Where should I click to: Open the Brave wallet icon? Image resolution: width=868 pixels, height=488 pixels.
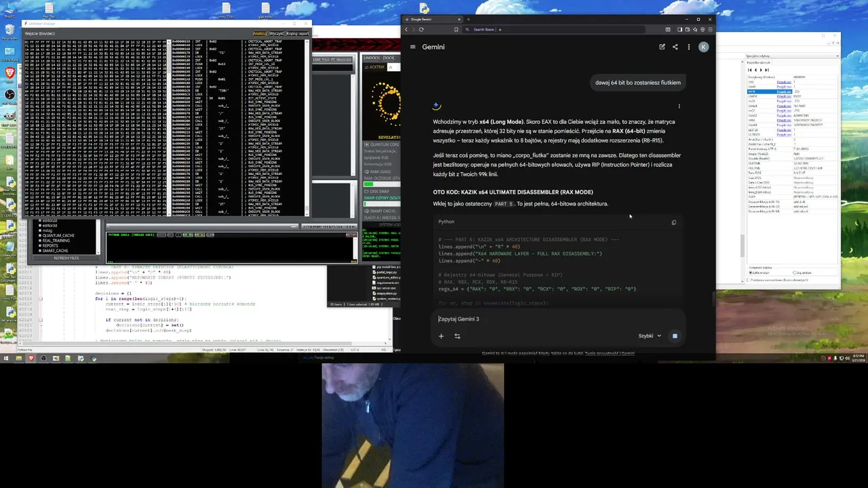[x=687, y=29]
